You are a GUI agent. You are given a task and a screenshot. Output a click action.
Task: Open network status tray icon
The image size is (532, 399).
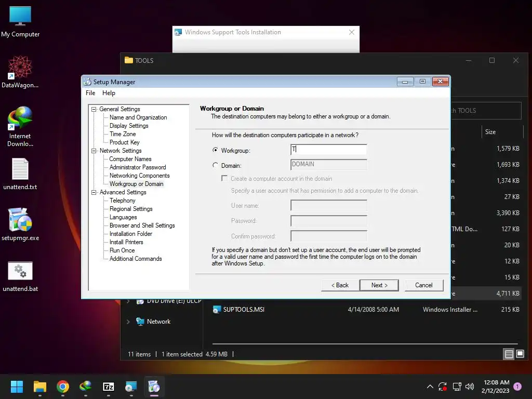click(x=457, y=387)
